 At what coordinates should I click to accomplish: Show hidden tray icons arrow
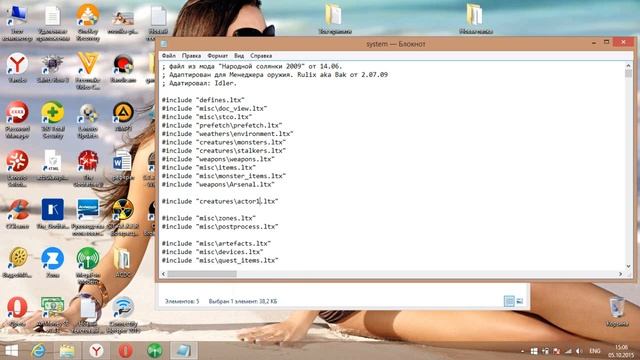pyautogui.click(x=522, y=351)
